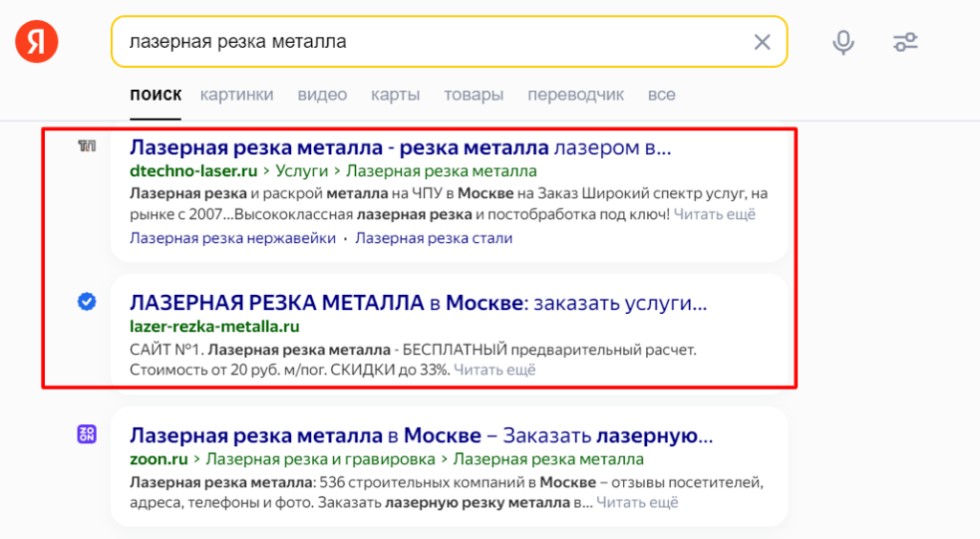Image resolution: width=980 pixels, height=539 pixels.
Task: Select the карты tab
Action: 395,95
